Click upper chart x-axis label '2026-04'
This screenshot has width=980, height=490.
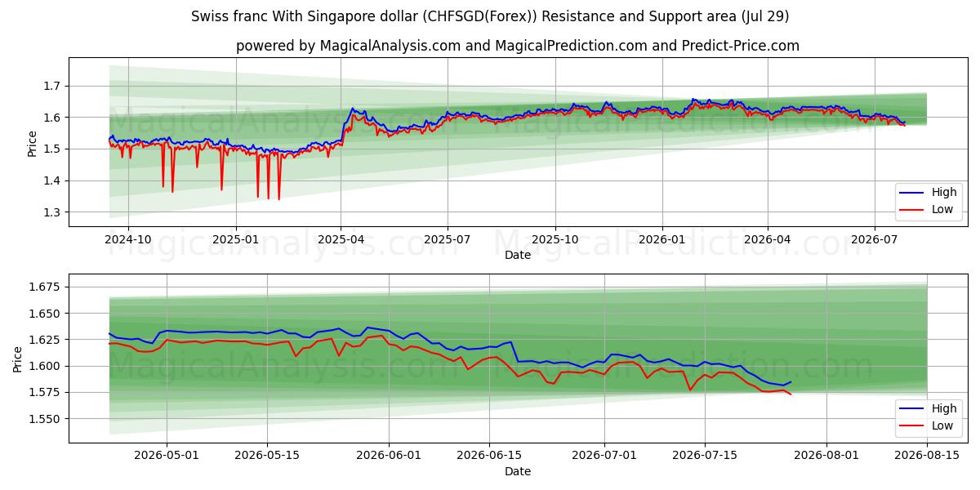pyautogui.click(x=768, y=240)
